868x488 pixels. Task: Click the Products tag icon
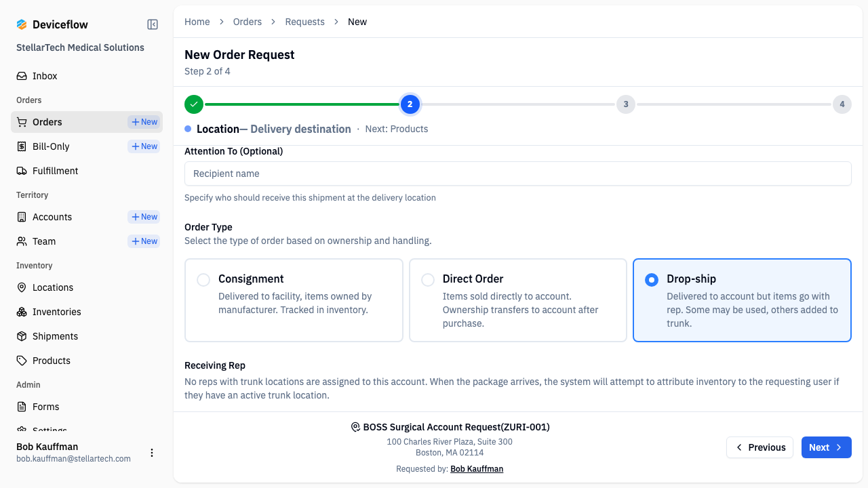[x=22, y=361]
